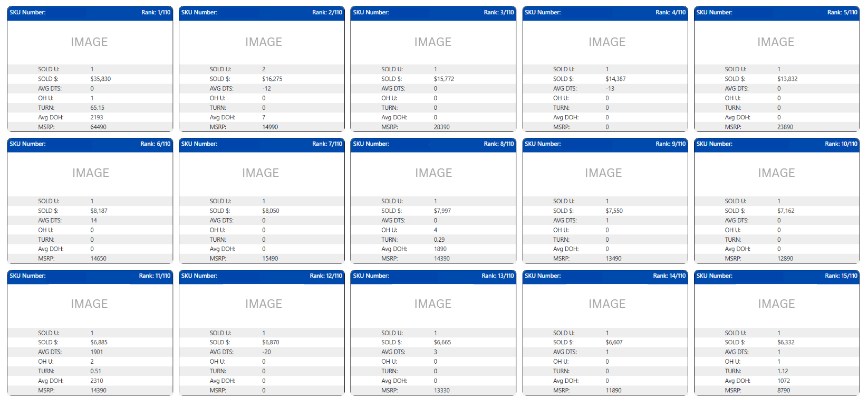Select the Rank 13/110 card image placeholder
The height and width of the screenshot is (406, 868).
(432, 304)
